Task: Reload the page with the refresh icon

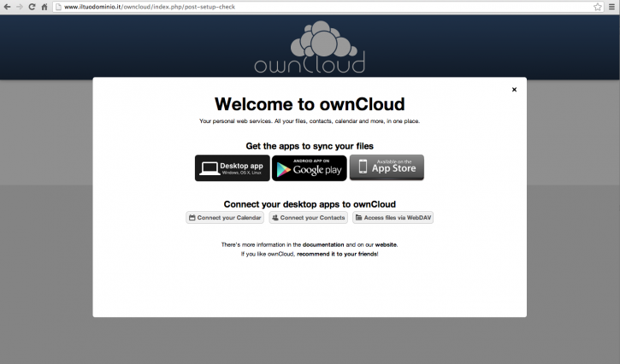Action: click(x=32, y=7)
